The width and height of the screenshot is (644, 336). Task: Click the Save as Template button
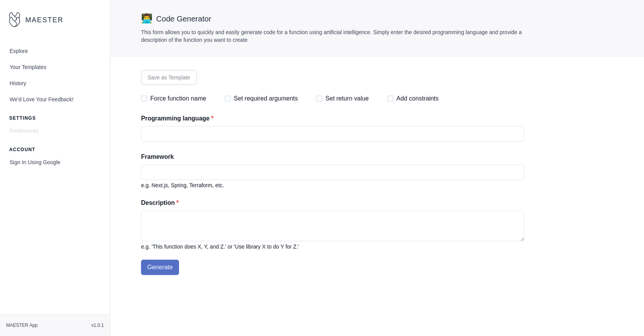click(x=169, y=77)
